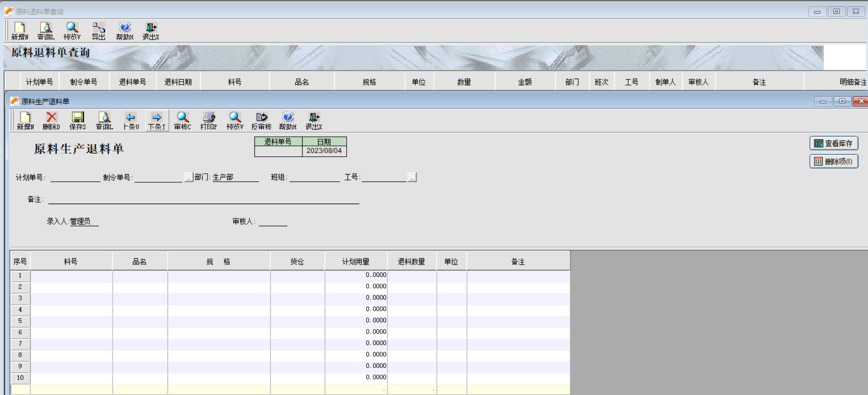Viewport: 868px width, 395px height.
Task: Click 退料单号 column header in query window
Action: pos(133,82)
